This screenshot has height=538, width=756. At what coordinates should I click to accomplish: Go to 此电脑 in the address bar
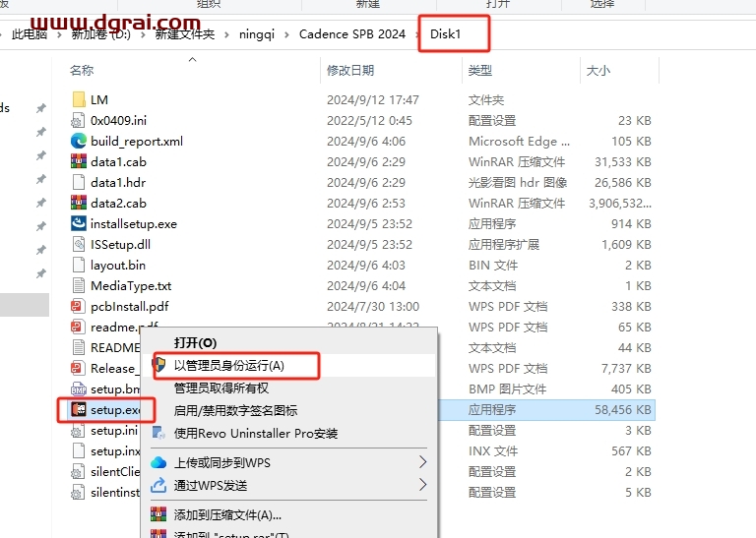[x=30, y=34]
